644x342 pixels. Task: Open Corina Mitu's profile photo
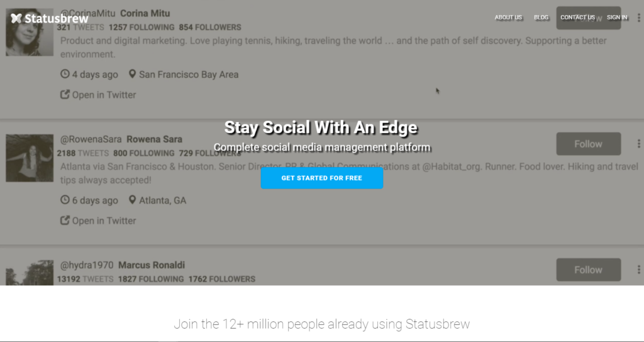point(30,32)
